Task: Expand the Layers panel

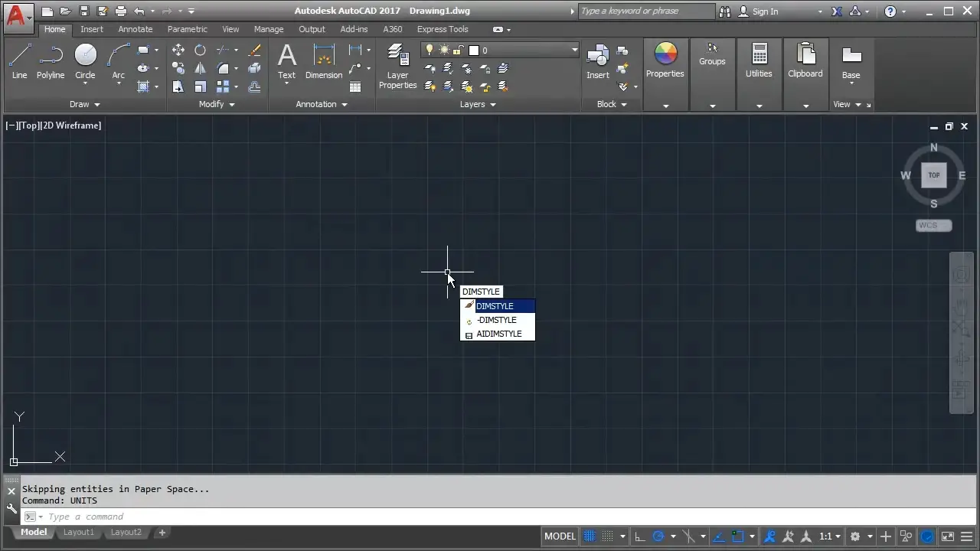Action: pyautogui.click(x=478, y=104)
